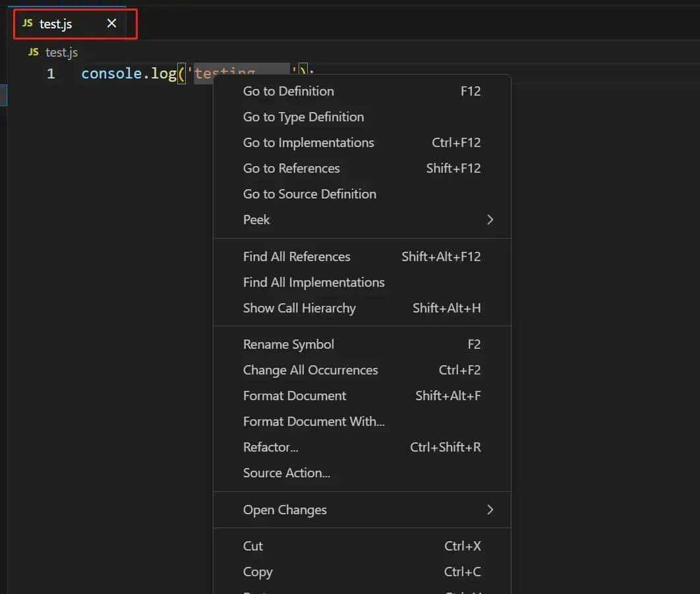Show Call Hierarchy for the symbol
The width and height of the screenshot is (700, 594).
pos(299,308)
